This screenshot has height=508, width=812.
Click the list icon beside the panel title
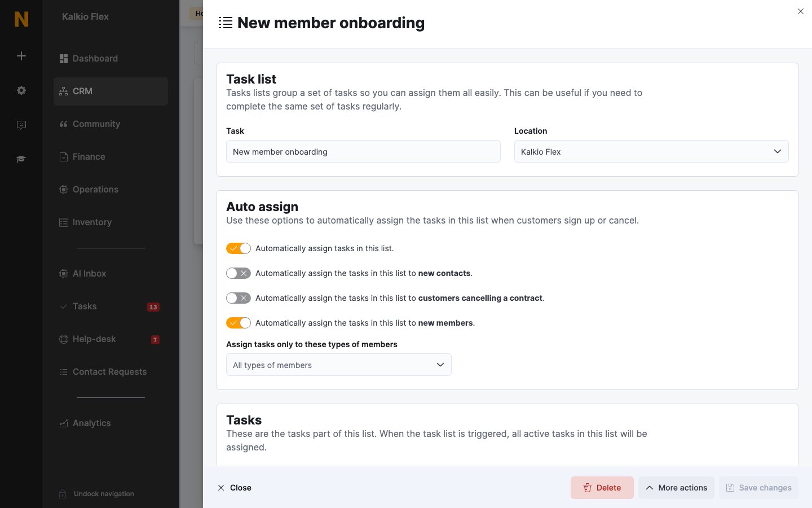tap(226, 23)
